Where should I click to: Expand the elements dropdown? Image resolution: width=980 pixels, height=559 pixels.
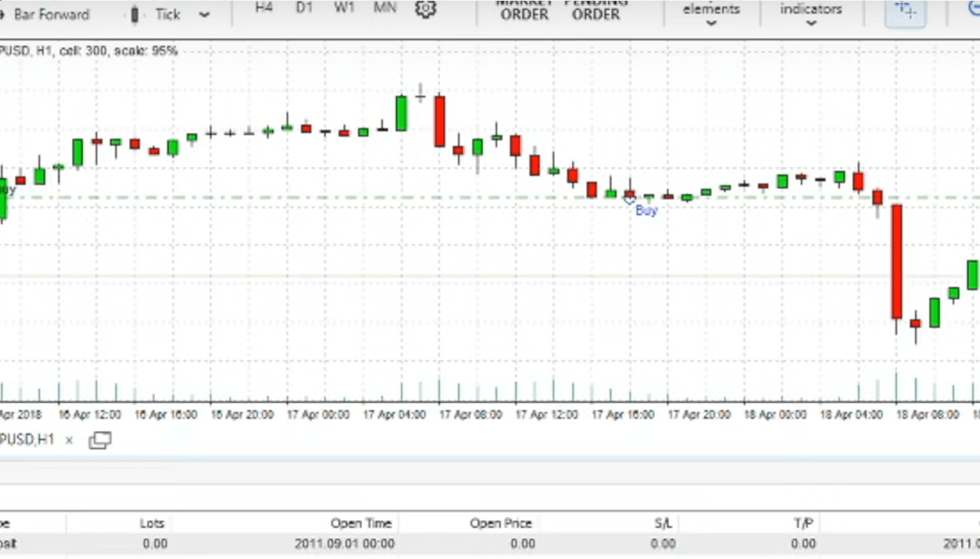711,14
